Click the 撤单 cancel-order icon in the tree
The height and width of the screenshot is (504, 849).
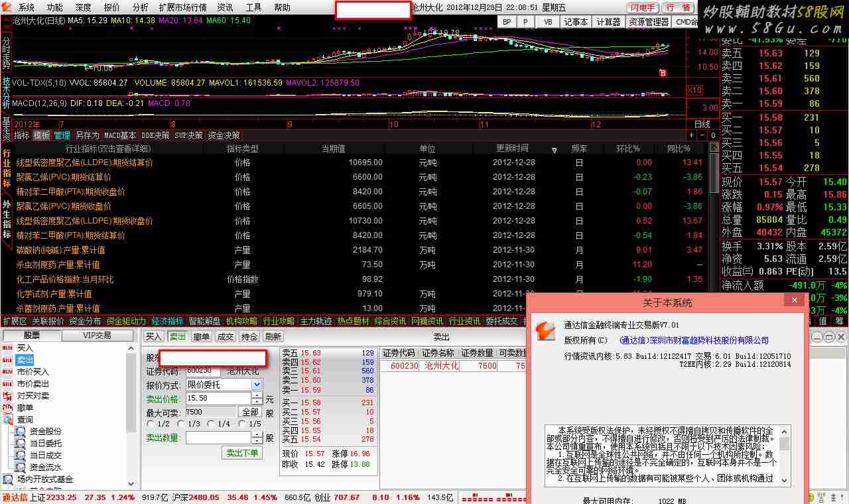[8, 407]
